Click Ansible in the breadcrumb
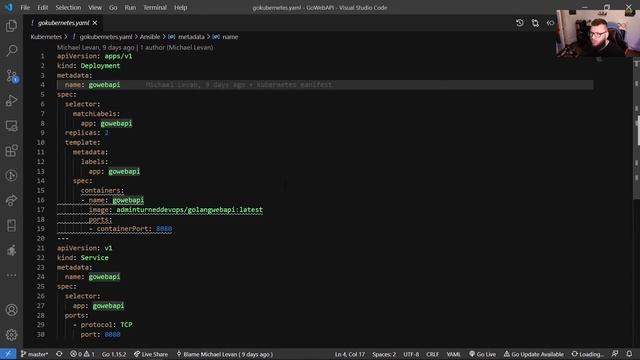Viewport: 640px width, 360px height. tap(150, 37)
